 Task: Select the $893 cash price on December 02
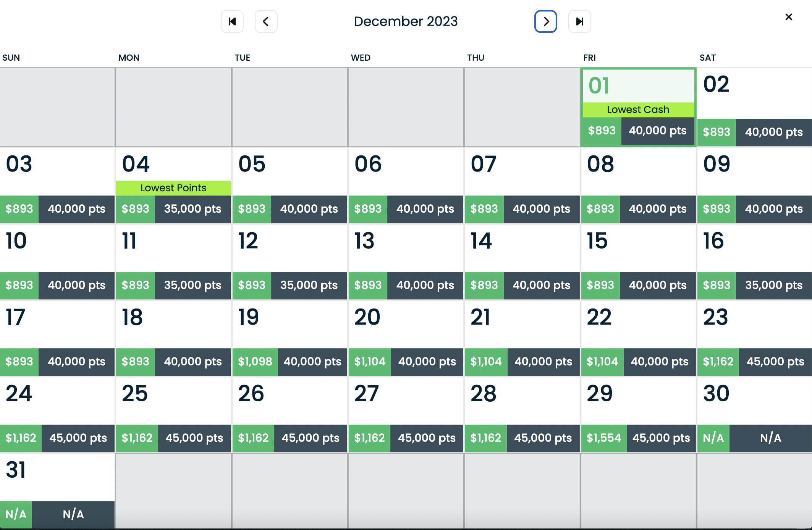click(717, 132)
